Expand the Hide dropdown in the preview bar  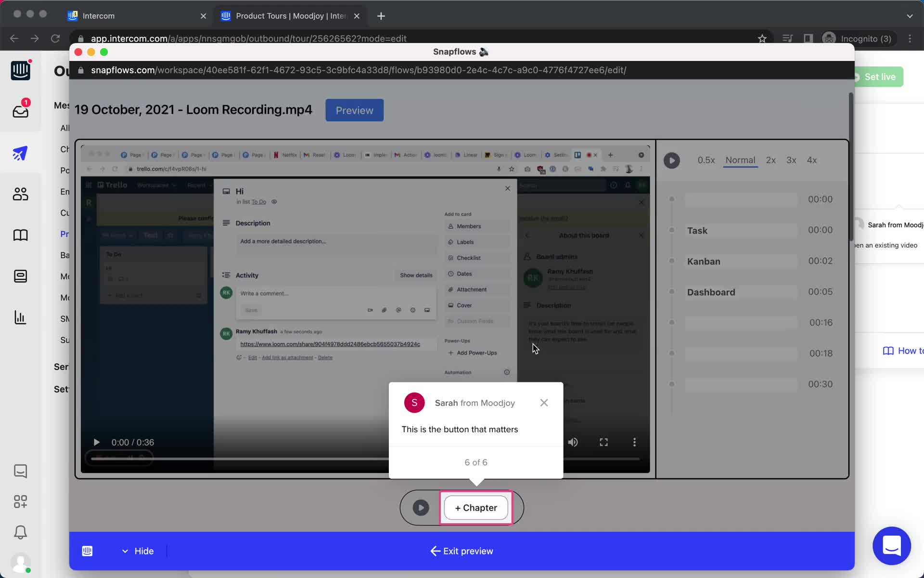point(138,551)
